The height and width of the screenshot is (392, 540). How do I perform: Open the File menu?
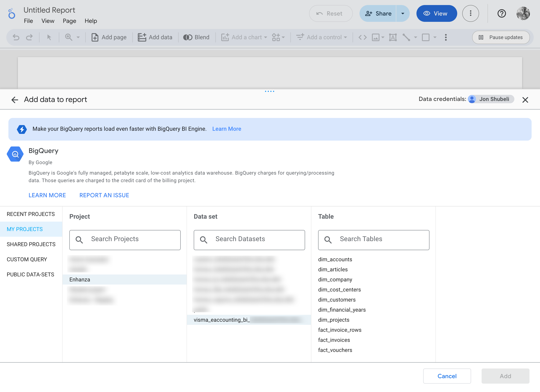pos(28,21)
